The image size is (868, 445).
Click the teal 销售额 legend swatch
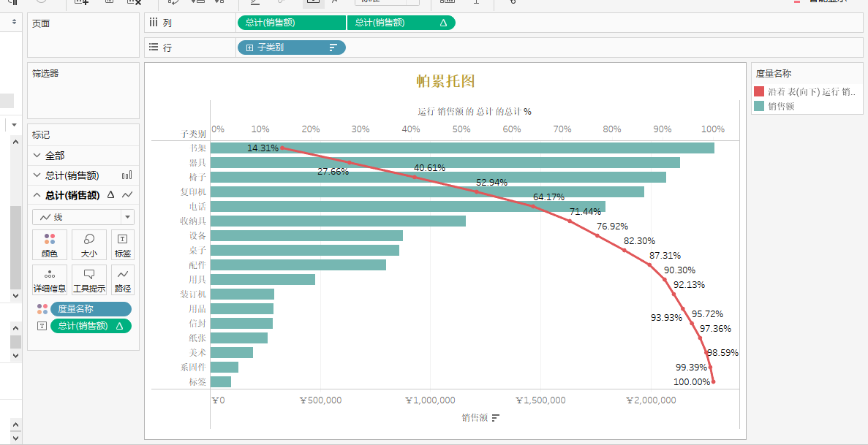pyautogui.click(x=759, y=106)
